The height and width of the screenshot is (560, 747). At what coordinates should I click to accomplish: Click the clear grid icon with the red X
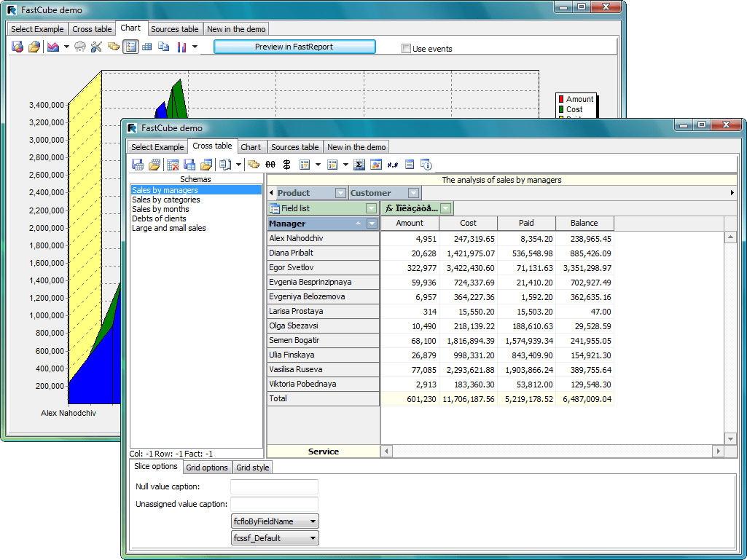[x=173, y=165]
